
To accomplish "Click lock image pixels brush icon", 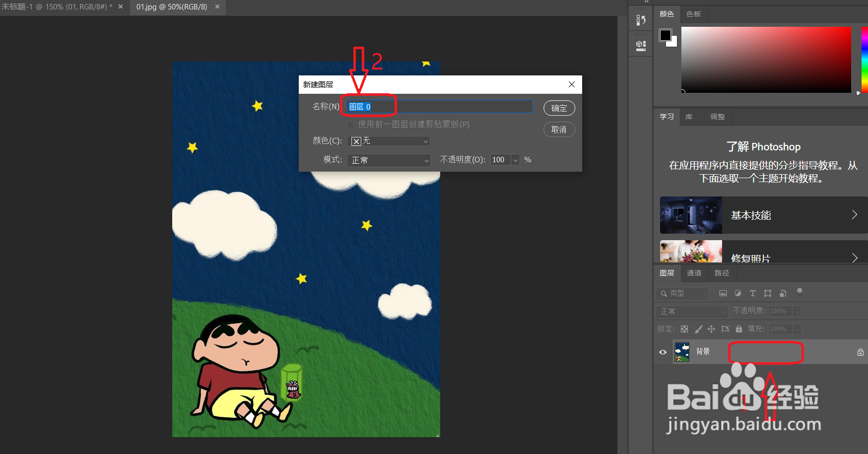I will pyautogui.click(x=698, y=329).
